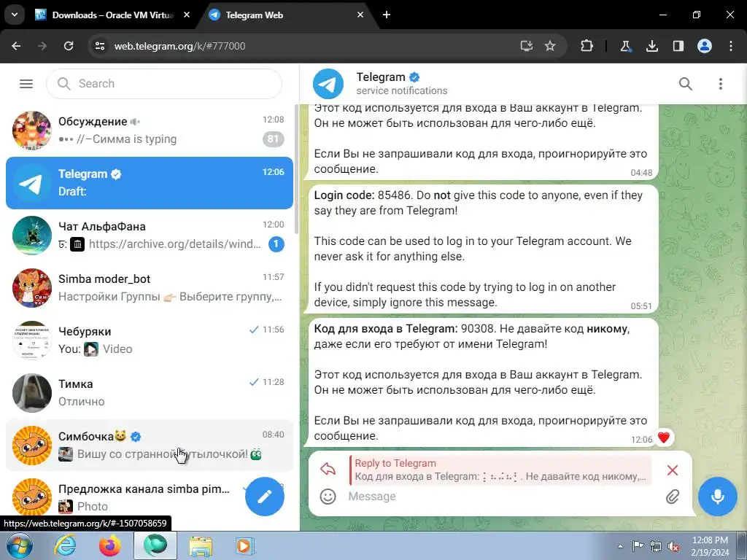Reload the page
Image resolution: width=747 pixels, height=560 pixels.
(x=69, y=46)
